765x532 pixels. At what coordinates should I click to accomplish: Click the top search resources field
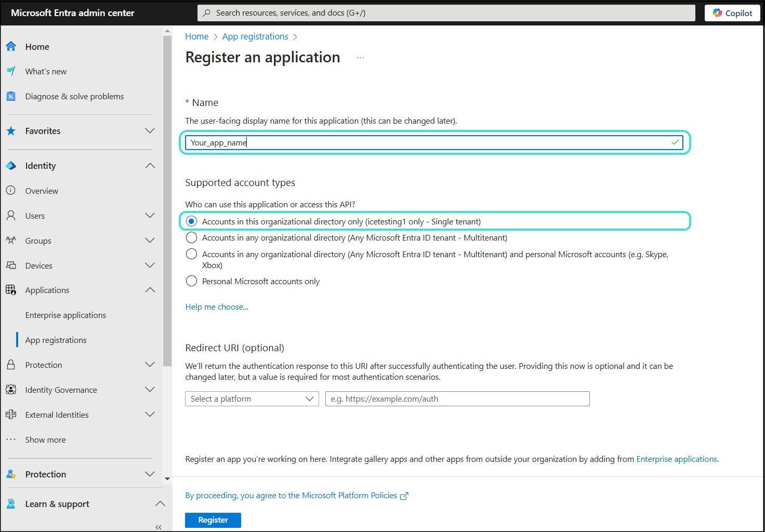(x=446, y=13)
